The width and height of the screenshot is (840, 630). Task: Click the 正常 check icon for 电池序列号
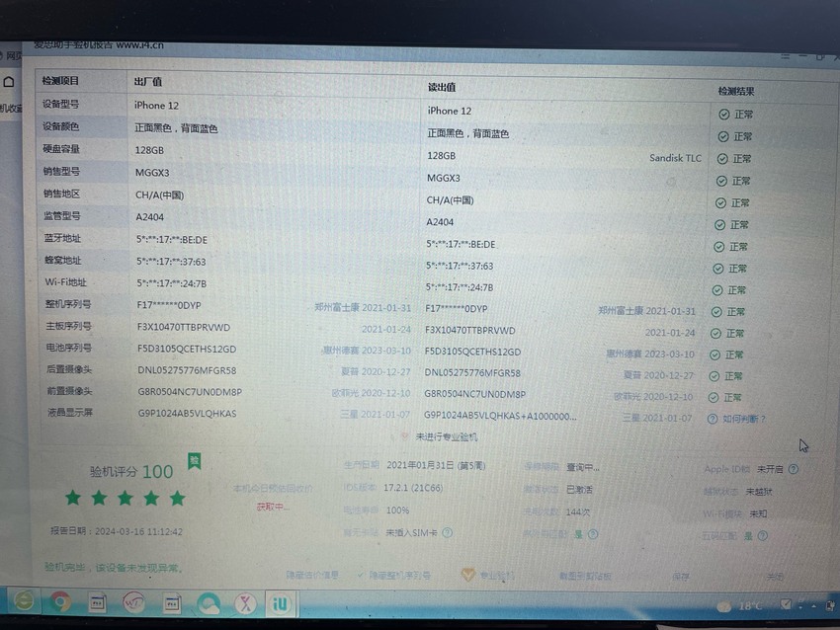tap(714, 354)
